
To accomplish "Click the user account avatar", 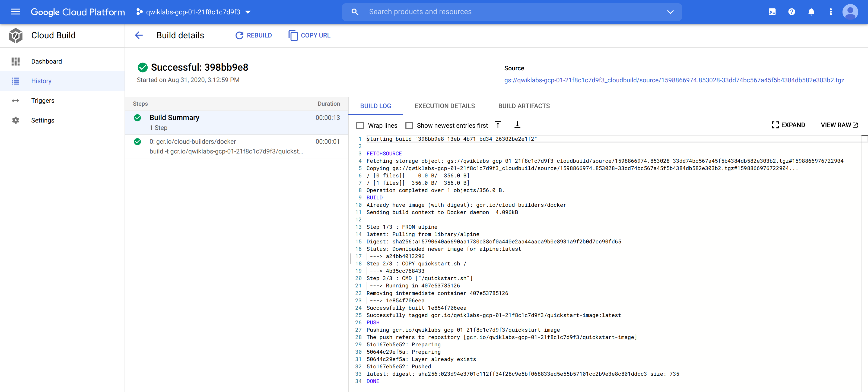I will point(850,12).
